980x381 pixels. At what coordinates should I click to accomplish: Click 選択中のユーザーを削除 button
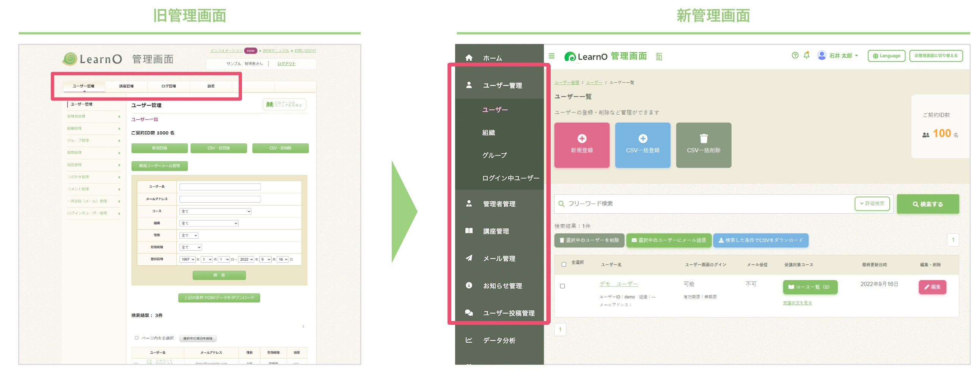click(589, 240)
